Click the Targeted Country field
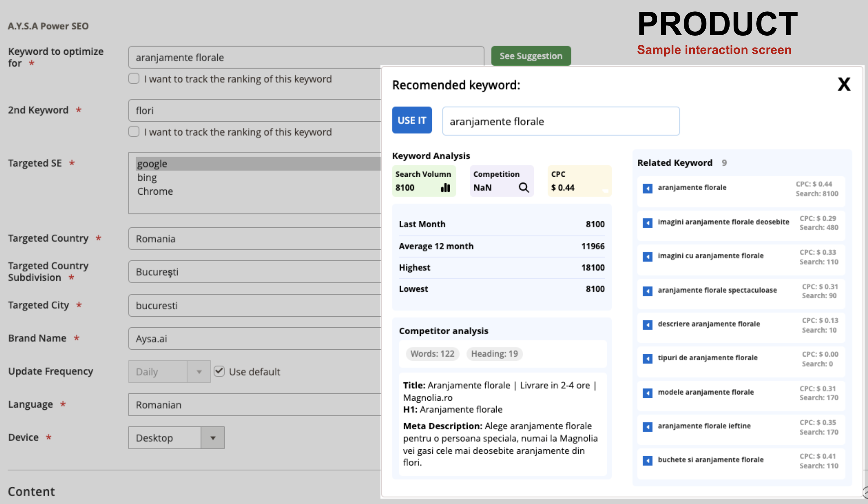Image resolution: width=868 pixels, height=504 pixels. click(255, 238)
